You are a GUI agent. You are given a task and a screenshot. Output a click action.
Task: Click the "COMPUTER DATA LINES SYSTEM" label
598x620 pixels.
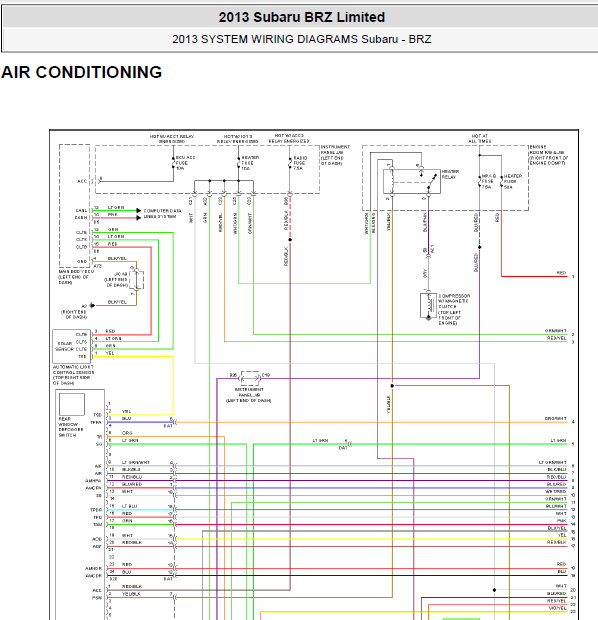point(162,214)
